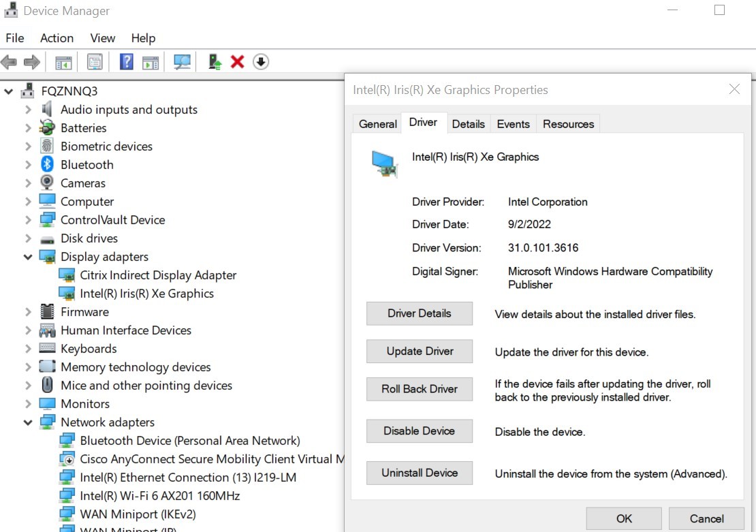Click the Human Interface Devices icon
Image resolution: width=756 pixels, height=532 pixels.
coord(47,330)
